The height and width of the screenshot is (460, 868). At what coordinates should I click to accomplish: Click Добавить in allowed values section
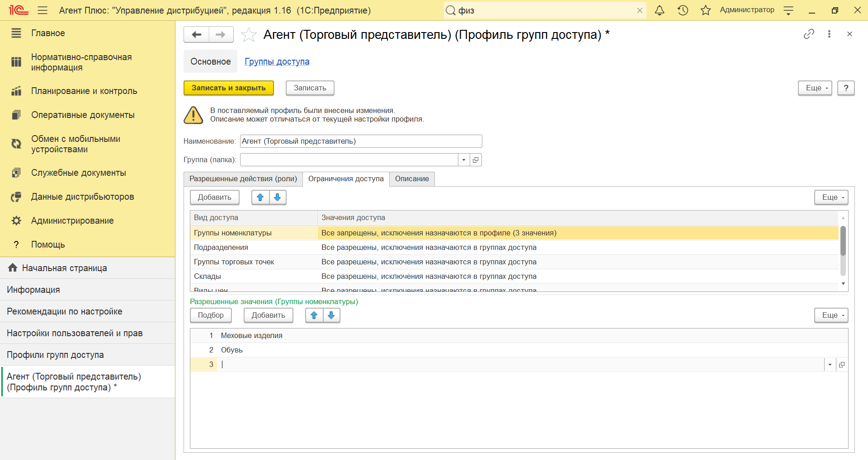click(x=269, y=315)
